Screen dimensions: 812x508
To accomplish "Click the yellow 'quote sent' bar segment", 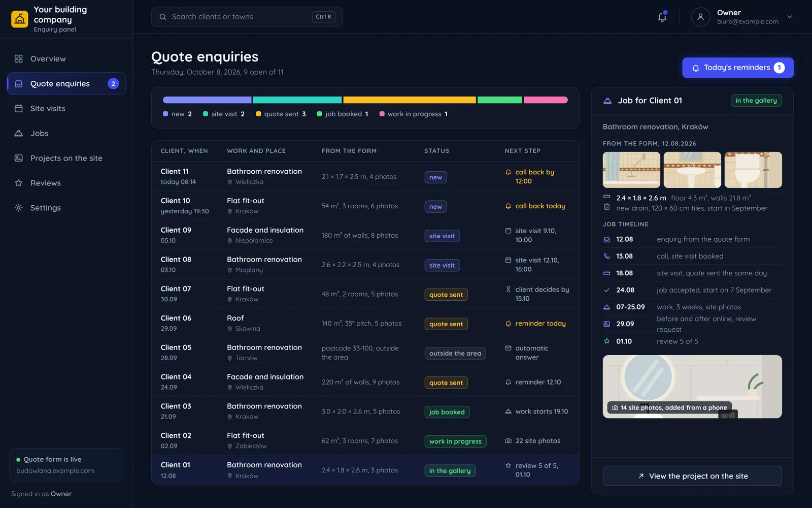I will 410,100.
